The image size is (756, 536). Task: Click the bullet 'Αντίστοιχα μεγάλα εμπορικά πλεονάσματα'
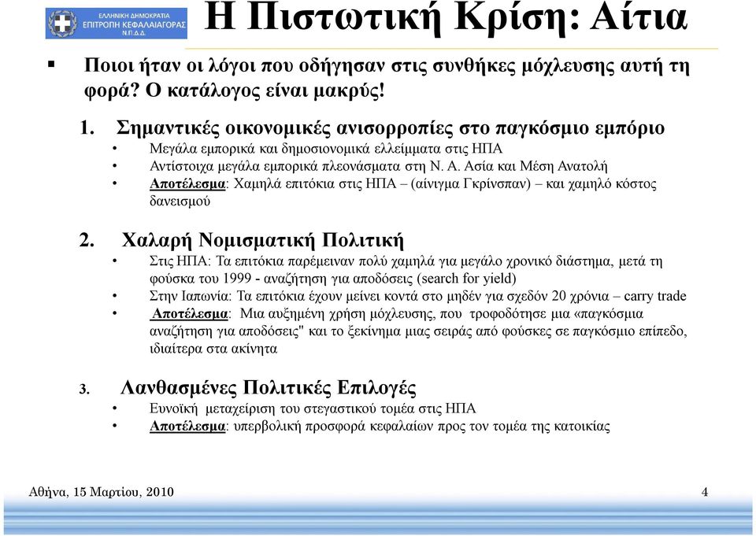(x=379, y=166)
